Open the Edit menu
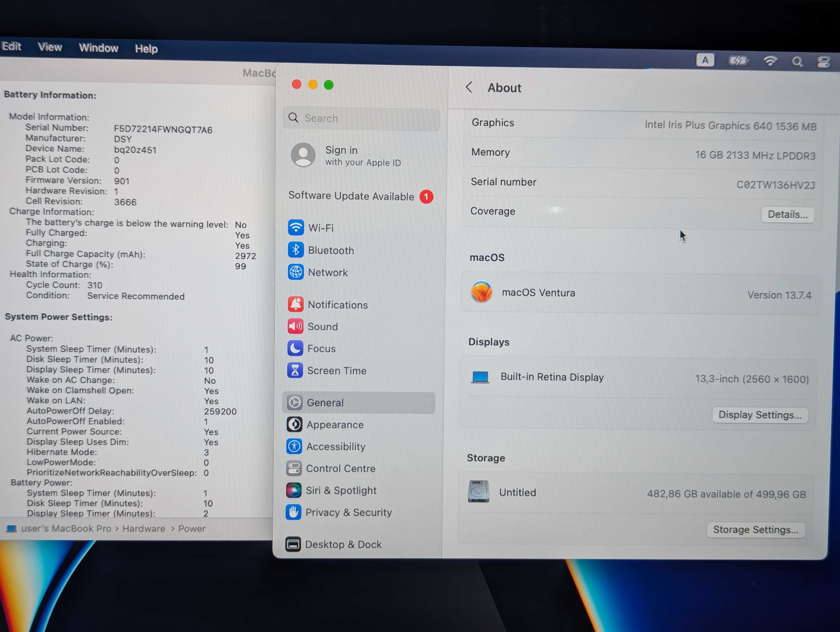The height and width of the screenshot is (632, 840). pos(11,46)
